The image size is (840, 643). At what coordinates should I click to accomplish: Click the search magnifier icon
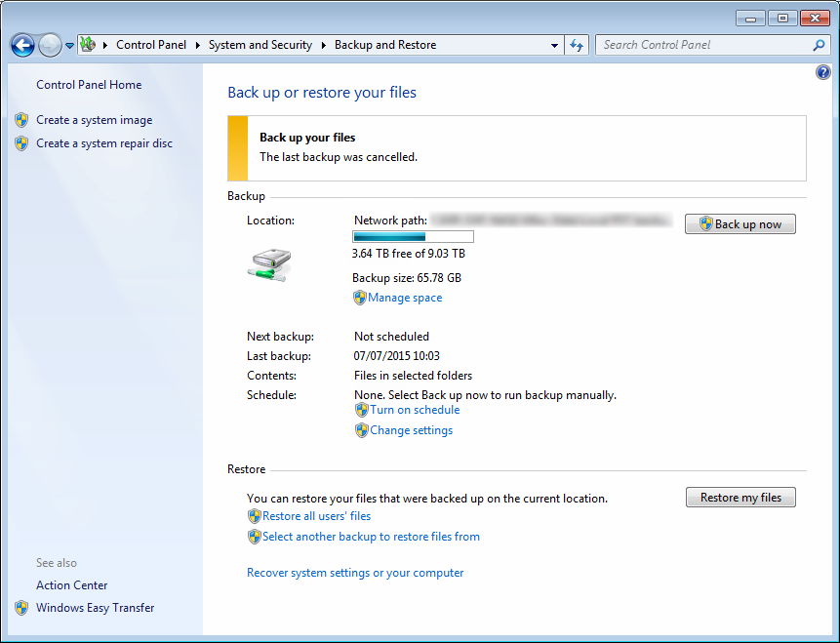(819, 45)
